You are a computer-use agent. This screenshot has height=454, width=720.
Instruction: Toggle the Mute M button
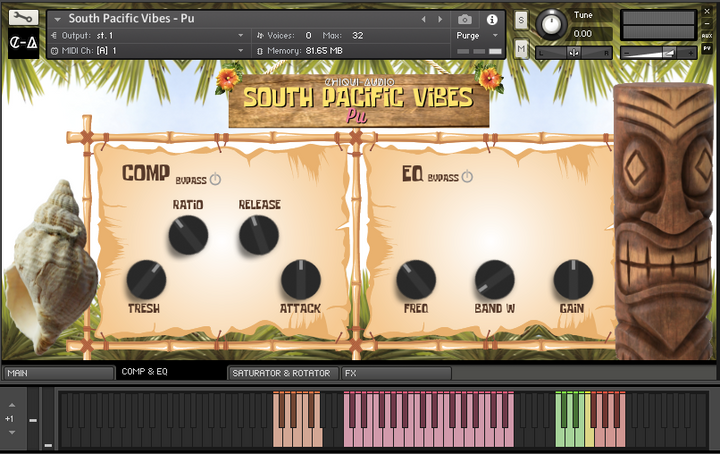[x=521, y=49]
